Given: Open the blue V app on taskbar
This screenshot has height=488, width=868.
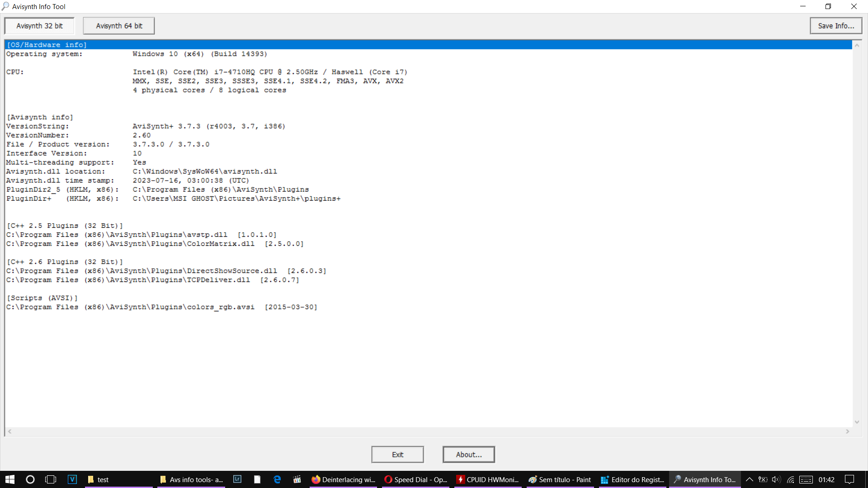Looking at the screenshot, I should [72, 479].
